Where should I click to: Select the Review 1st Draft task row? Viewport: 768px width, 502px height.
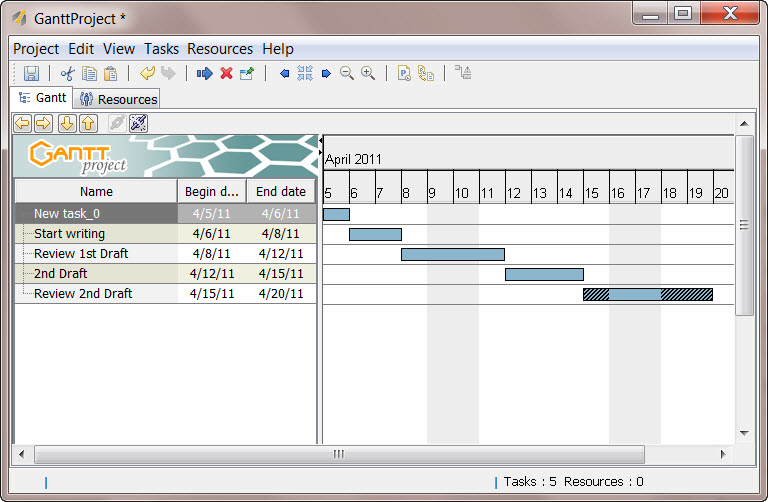[80, 254]
